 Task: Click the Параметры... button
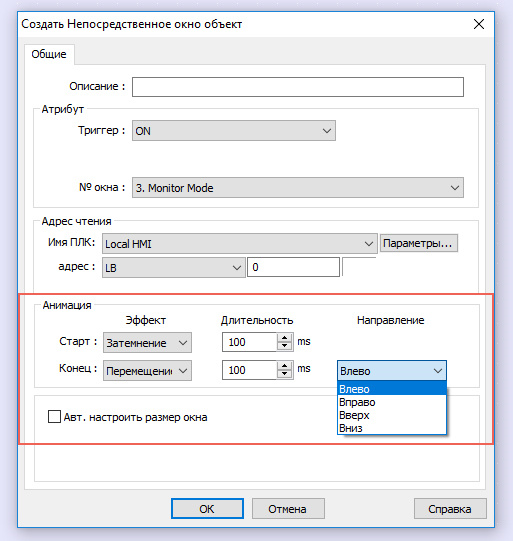pos(419,243)
